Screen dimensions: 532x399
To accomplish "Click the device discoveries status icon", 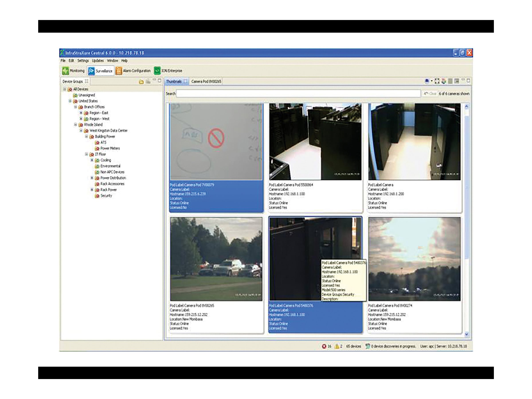I will [x=368, y=346].
